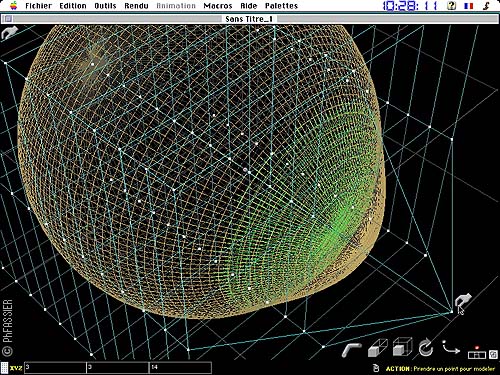Open the Rendu menu
500x375 pixels.
136,6
